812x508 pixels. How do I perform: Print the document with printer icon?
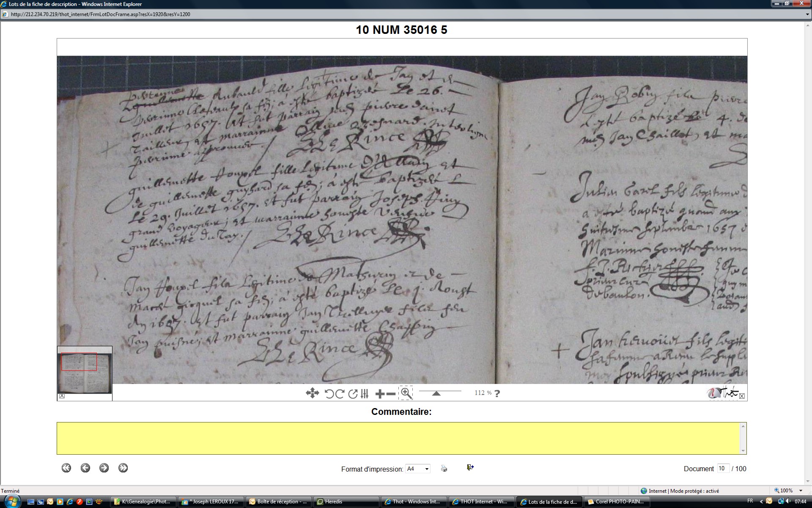pos(444,468)
